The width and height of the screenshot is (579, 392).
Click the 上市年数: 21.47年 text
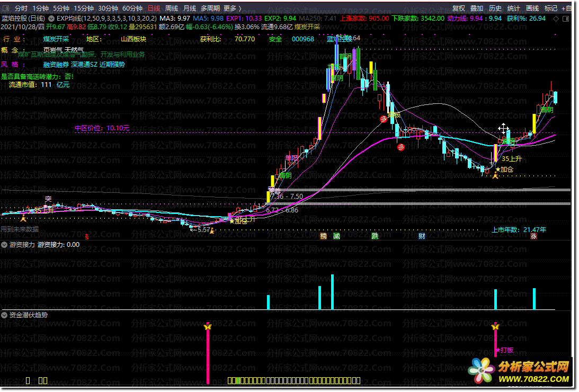click(x=519, y=229)
